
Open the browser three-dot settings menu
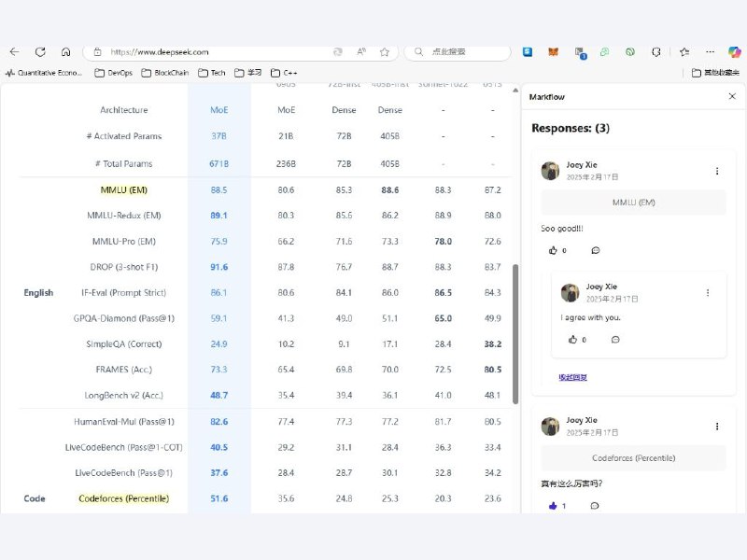pos(710,52)
